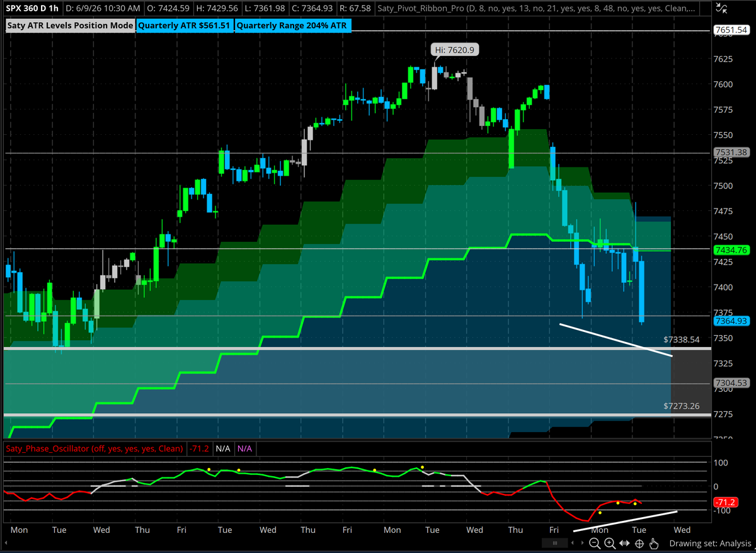Open the Drawing set: Analysis menu
The height and width of the screenshot is (553, 756).
[x=710, y=544]
